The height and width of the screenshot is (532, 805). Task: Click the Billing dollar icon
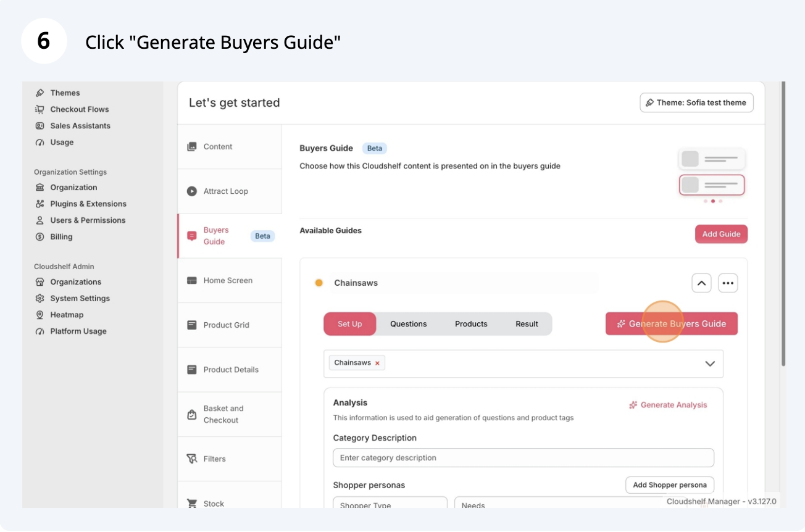click(x=40, y=237)
